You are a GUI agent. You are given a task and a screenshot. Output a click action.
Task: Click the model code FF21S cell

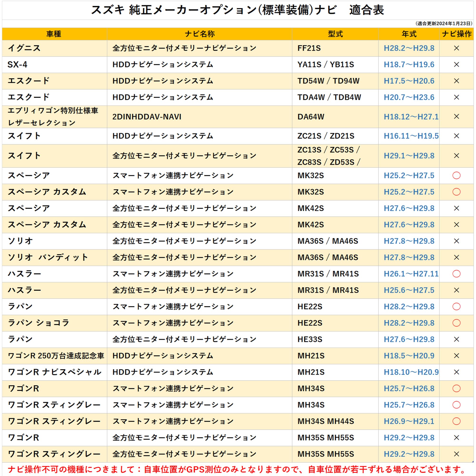[309, 48]
